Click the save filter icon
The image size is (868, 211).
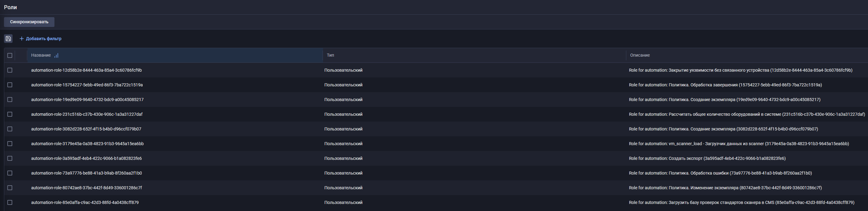click(x=9, y=38)
